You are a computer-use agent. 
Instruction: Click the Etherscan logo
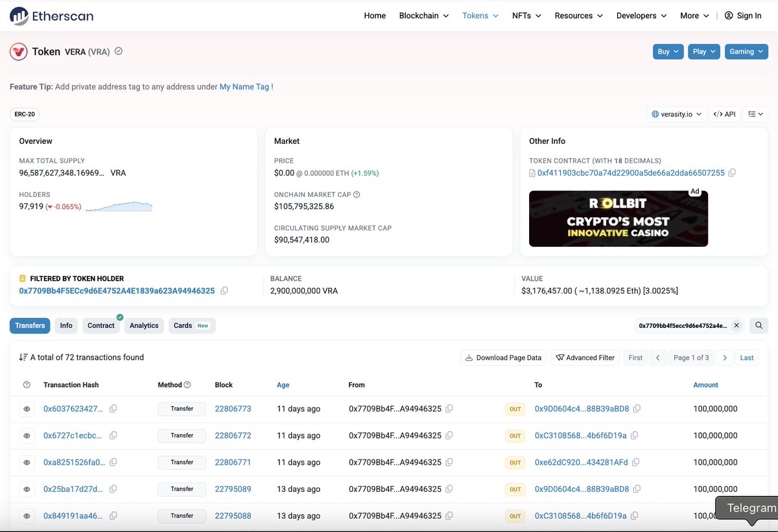(52, 16)
